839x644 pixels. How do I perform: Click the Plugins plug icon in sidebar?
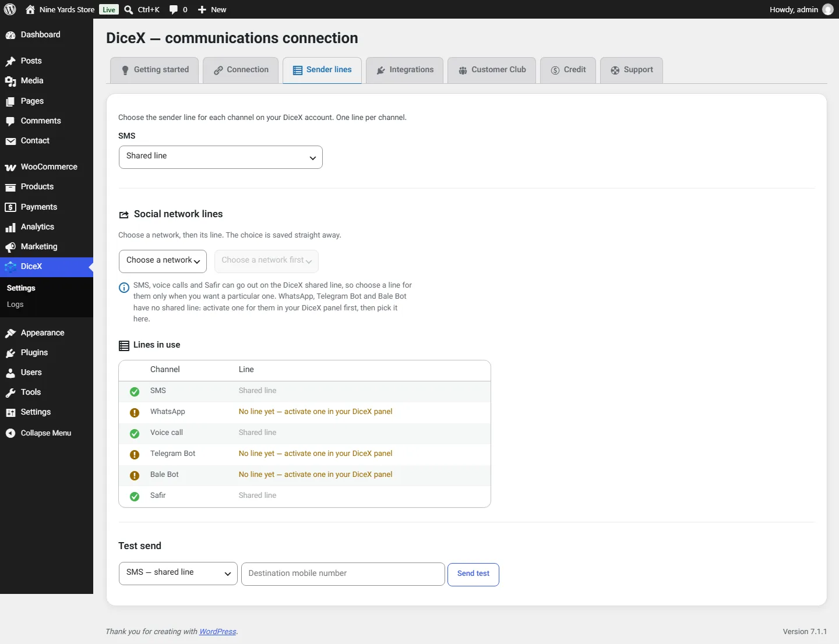[10, 353]
